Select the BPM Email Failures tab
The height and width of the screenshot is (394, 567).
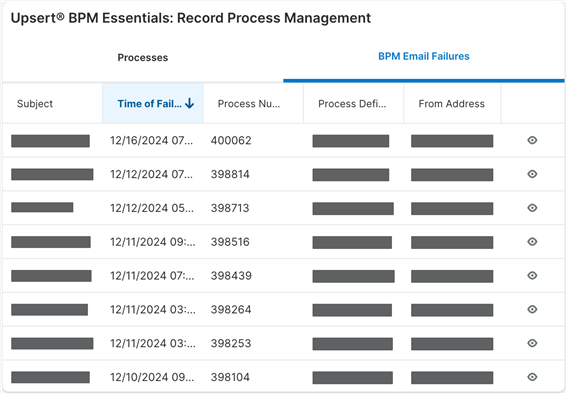click(424, 56)
